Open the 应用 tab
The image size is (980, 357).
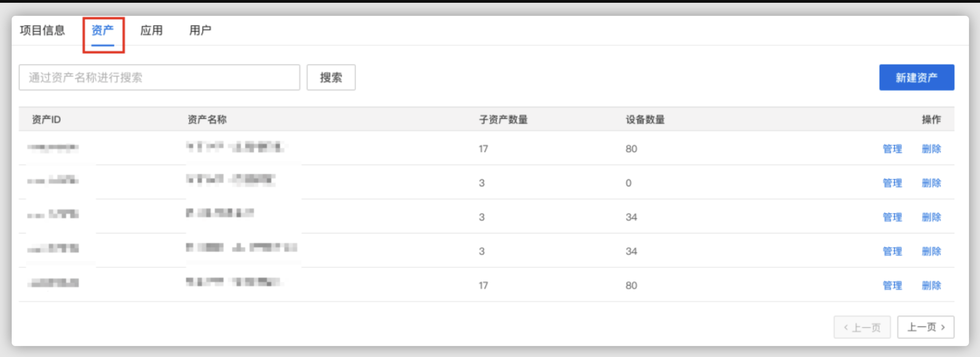151,30
